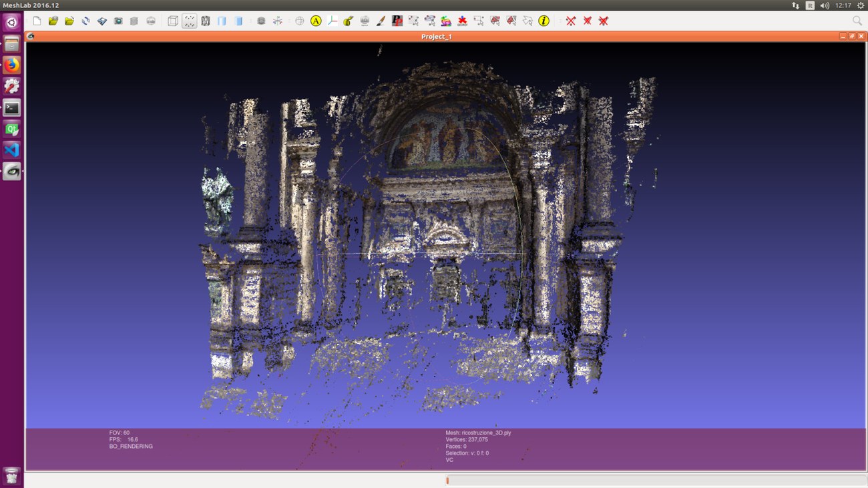
Task: Open project with the first yellow folder icon
Action: (x=53, y=21)
